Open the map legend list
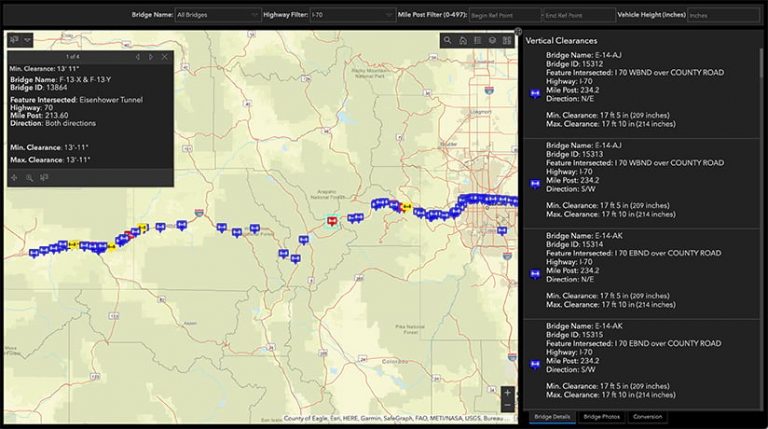This screenshot has width=768, height=429. 477,41
